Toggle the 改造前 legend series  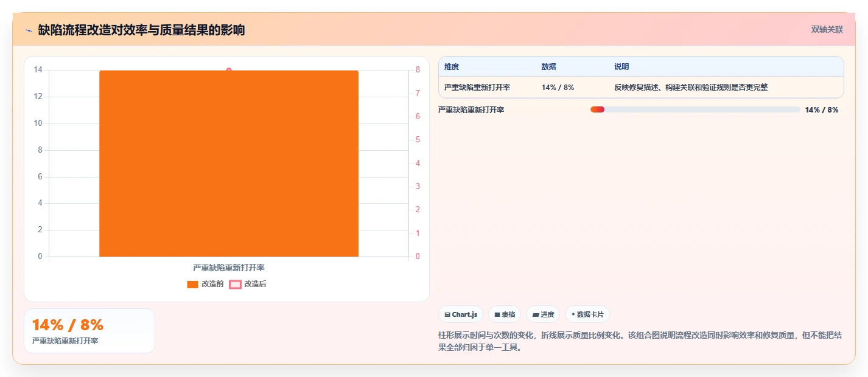205,284
